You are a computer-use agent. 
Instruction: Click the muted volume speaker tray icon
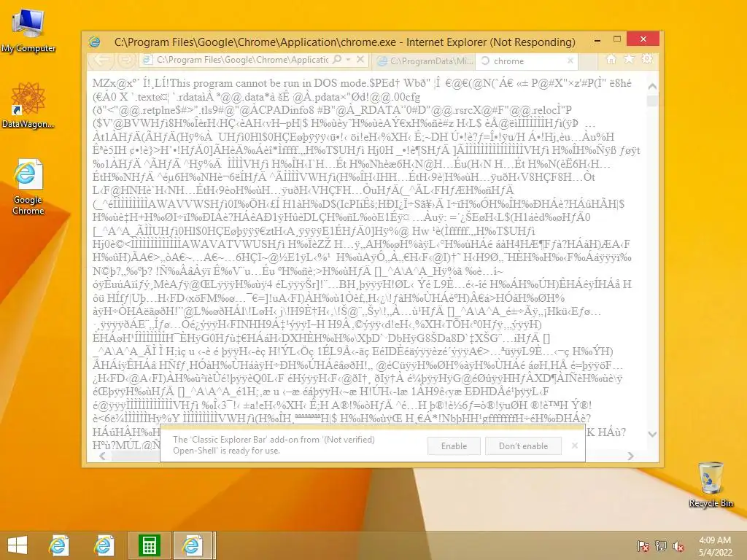pos(679,546)
